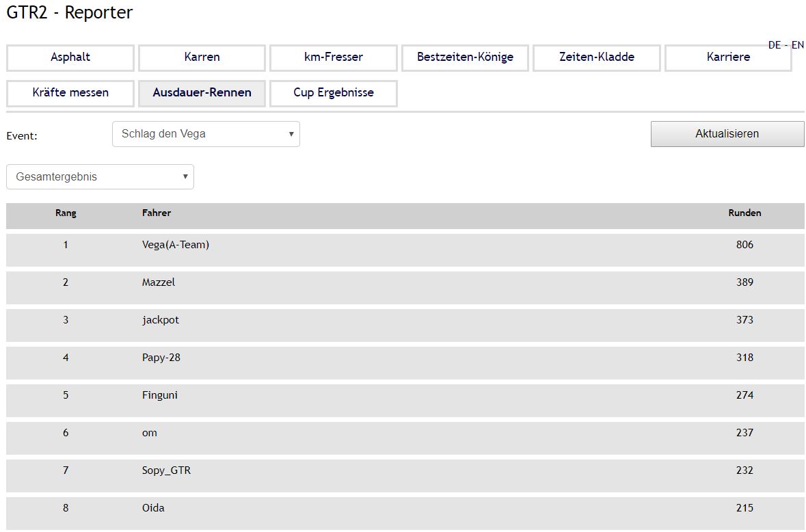
Task: Click the Sopy_GTR driver entry
Action: click(166, 470)
